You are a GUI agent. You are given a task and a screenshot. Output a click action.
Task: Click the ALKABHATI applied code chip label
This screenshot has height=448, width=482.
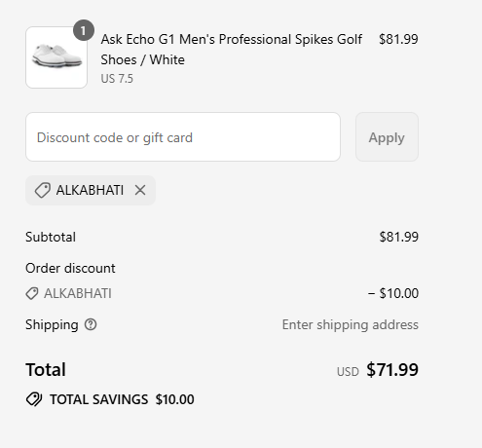pyautogui.click(x=90, y=190)
